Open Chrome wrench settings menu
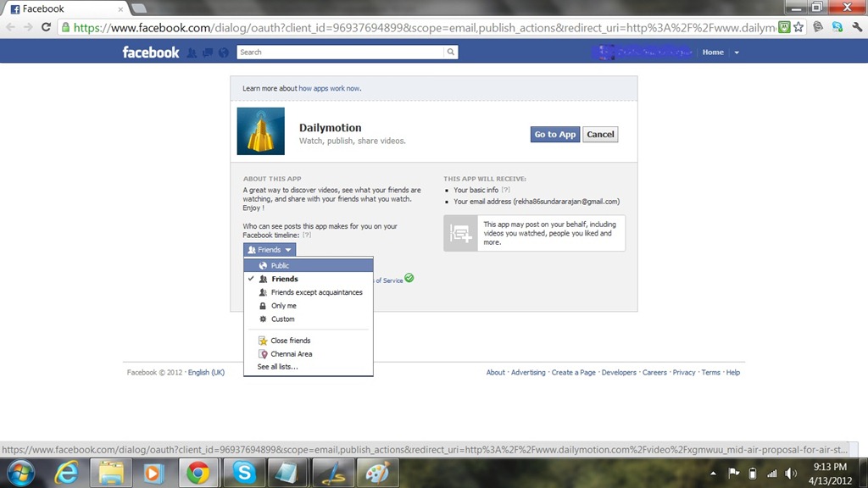Viewport: 868px width, 488px height. (x=854, y=27)
